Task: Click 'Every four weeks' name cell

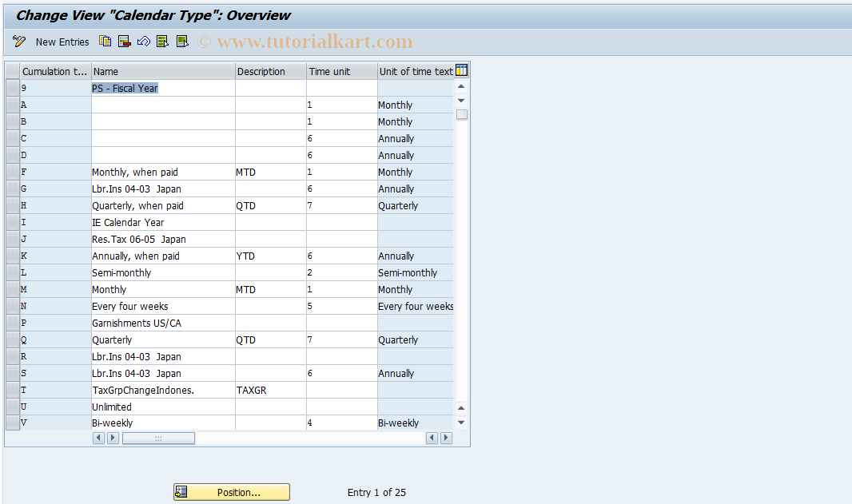Action: [x=163, y=306]
